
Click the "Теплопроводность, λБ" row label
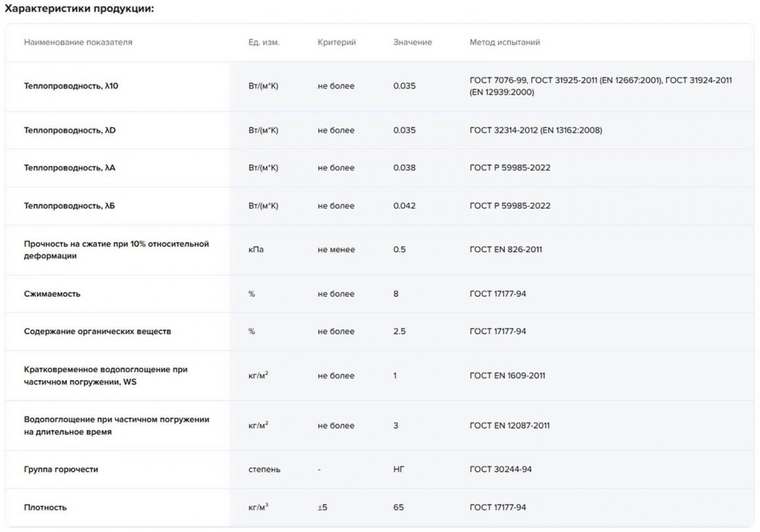click(x=70, y=206)
